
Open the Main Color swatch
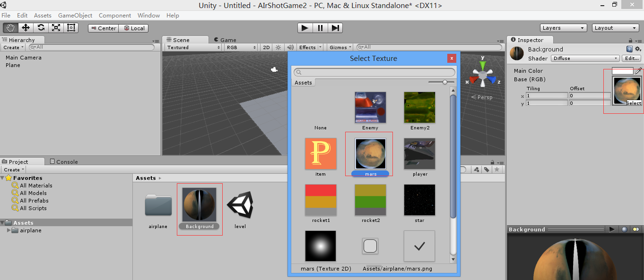pos(622,71)
